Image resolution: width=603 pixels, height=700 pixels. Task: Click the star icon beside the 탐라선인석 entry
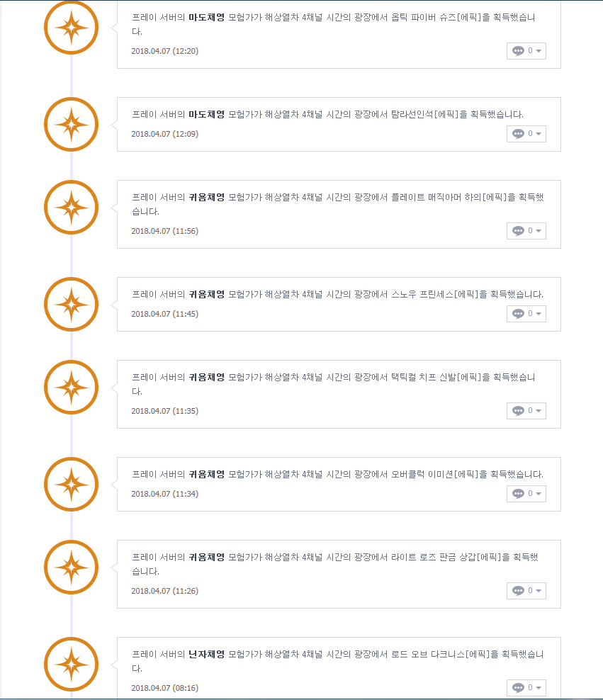click(71, 124)
